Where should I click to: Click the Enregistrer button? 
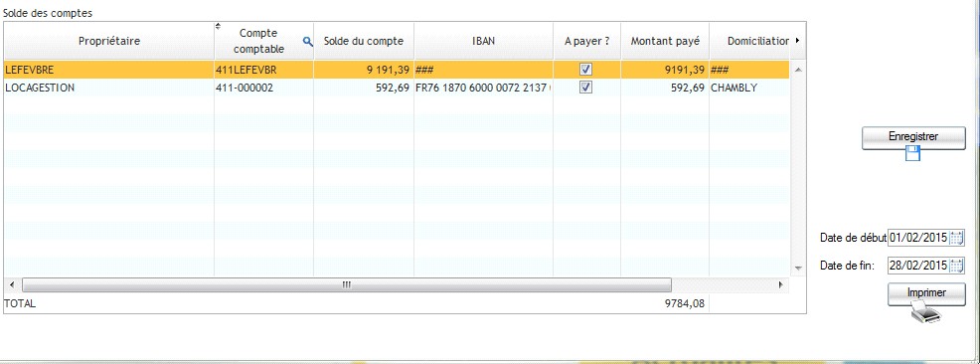click(x=913, y=137)
